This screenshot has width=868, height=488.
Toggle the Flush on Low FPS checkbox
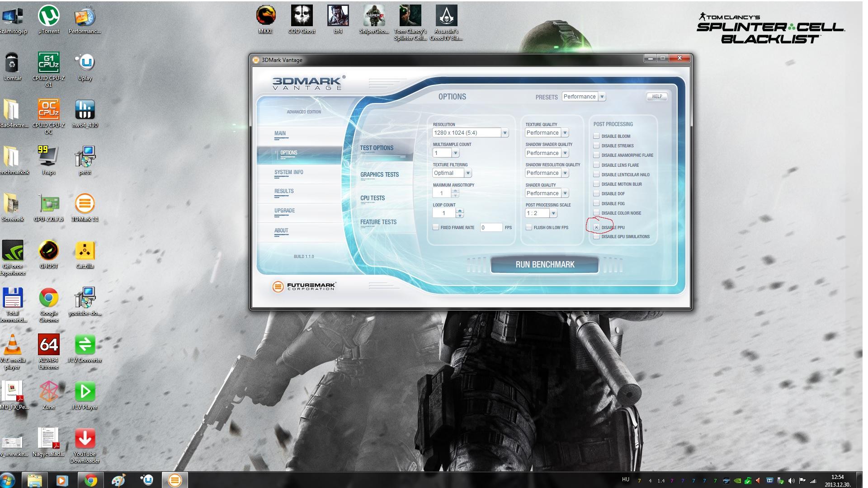point(528,227)
